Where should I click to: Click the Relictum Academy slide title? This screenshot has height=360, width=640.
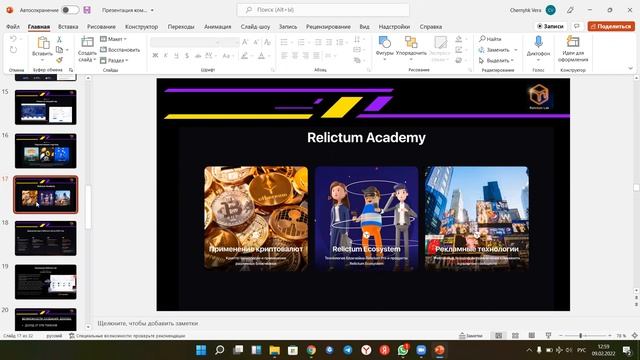point(366,138)
